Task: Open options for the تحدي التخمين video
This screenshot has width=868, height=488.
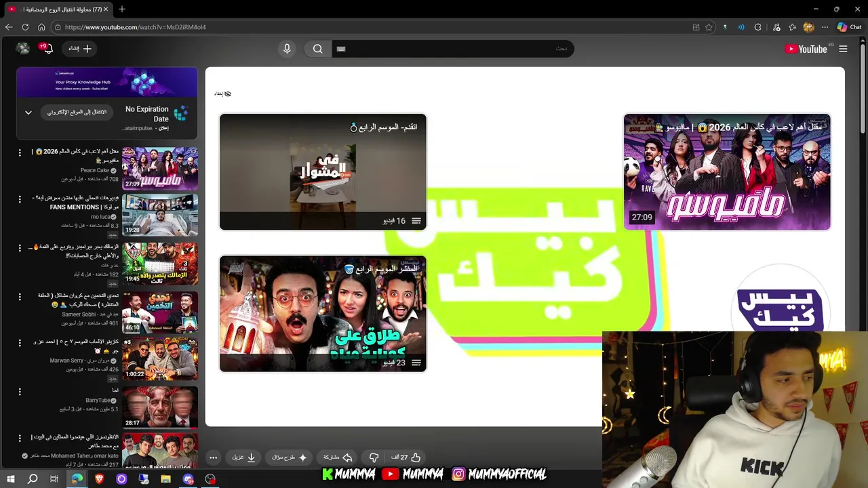Action: (20, 296)
